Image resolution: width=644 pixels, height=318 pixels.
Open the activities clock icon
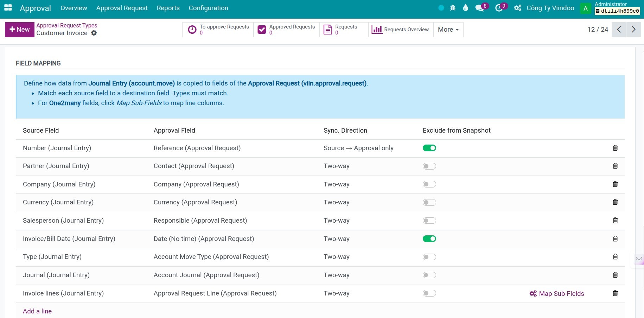point(499,8)
